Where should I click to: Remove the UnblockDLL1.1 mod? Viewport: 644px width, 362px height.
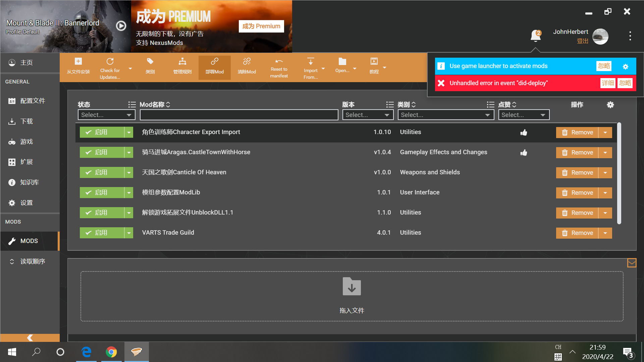coord(577,213)
